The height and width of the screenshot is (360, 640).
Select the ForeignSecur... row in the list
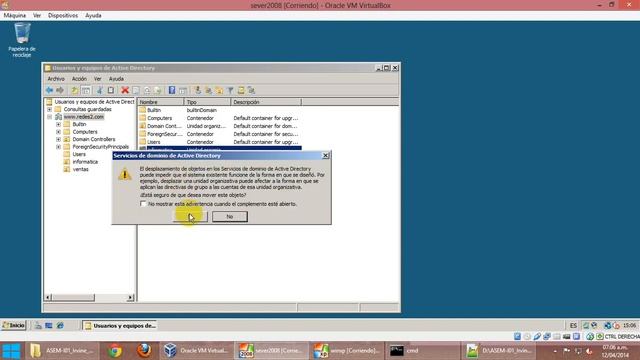(x=220, y=134)
